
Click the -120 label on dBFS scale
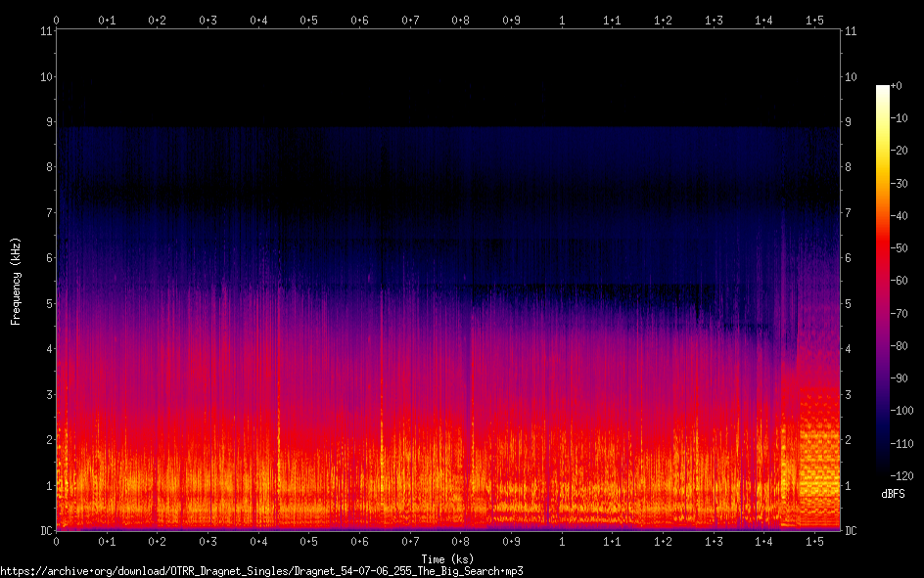[903, 475]
